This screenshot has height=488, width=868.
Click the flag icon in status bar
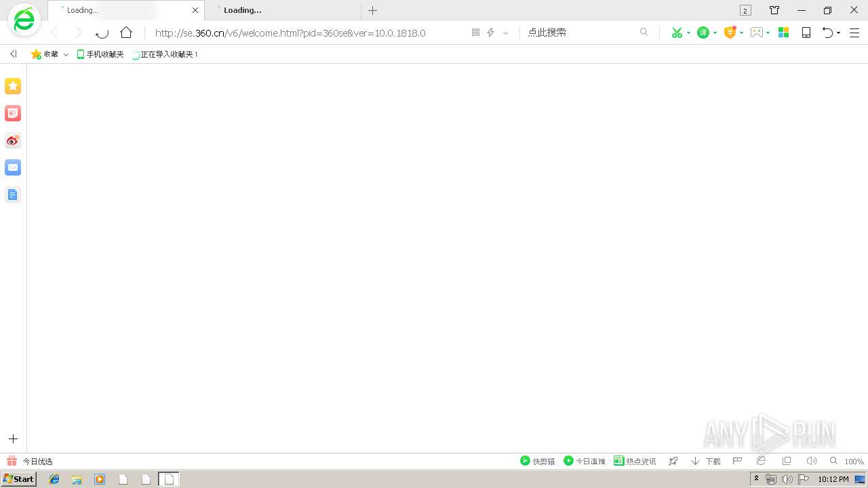tap(738, 461)
